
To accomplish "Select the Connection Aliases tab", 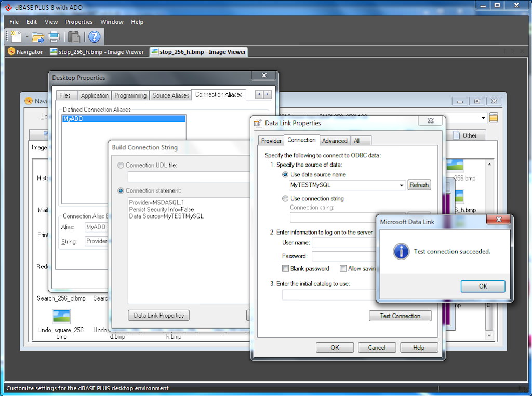I will 219,94.
